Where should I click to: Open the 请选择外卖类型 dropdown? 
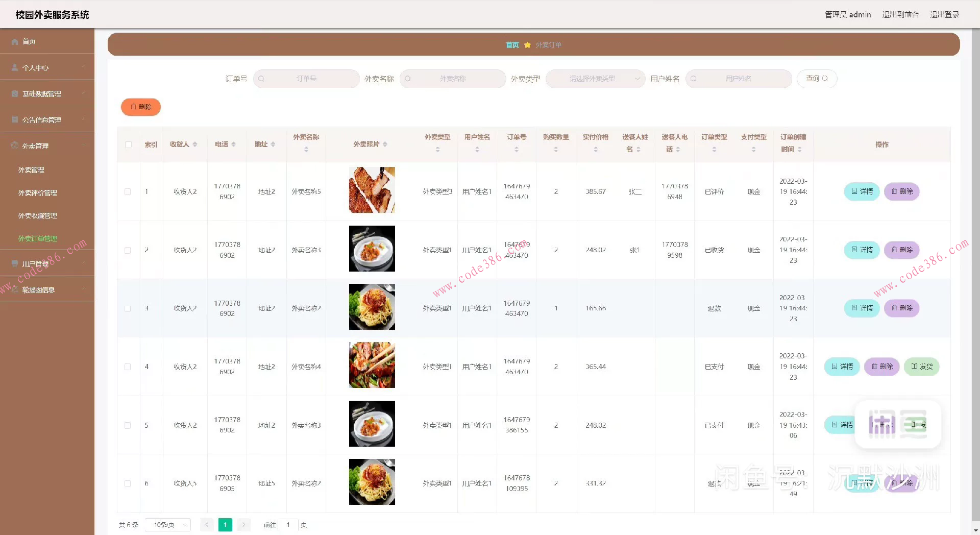tap(595, 79)
